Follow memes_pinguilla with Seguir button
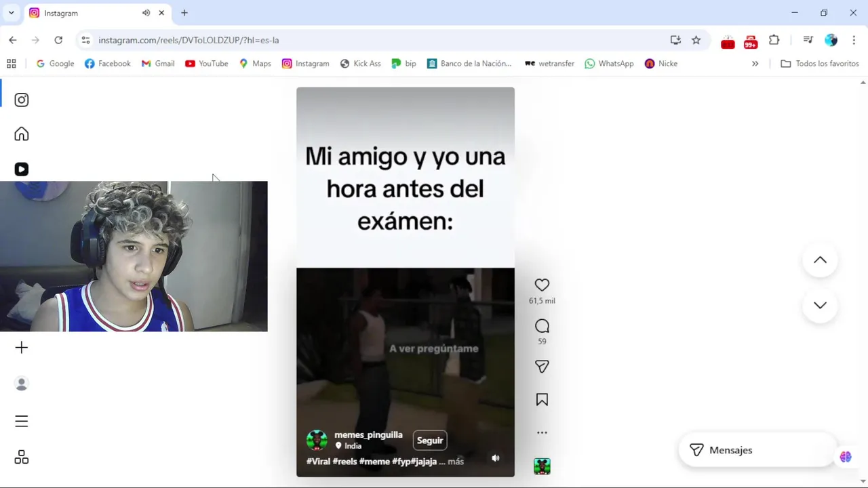 pos(430,441)
